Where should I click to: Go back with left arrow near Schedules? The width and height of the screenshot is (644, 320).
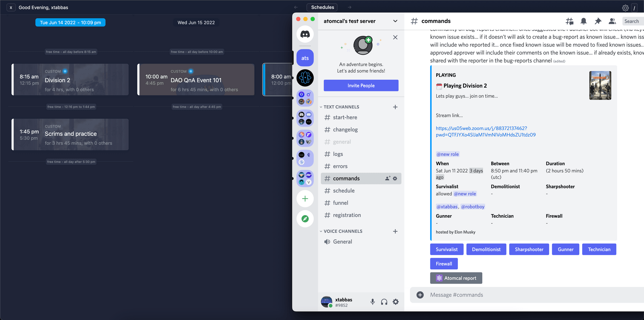pos(296,7)
